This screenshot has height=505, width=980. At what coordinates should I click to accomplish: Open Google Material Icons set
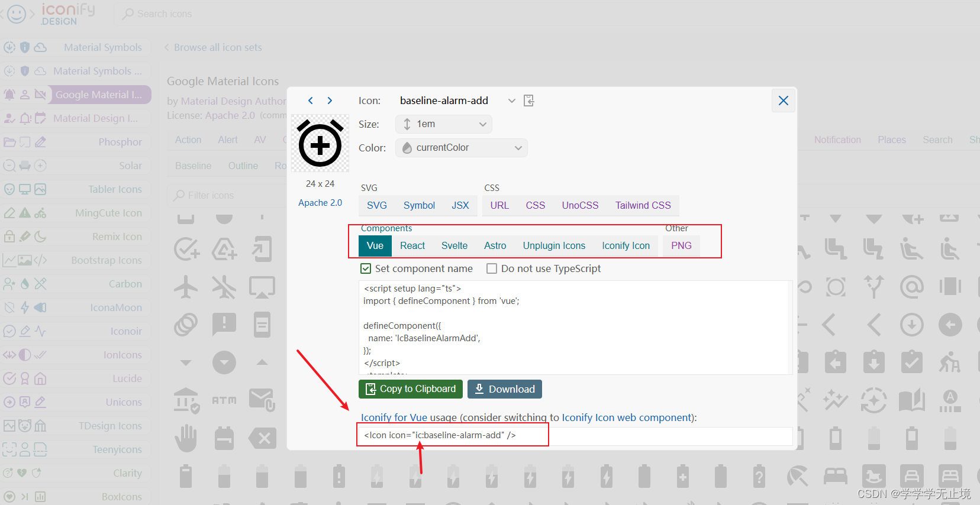click(x=76, y=95)
